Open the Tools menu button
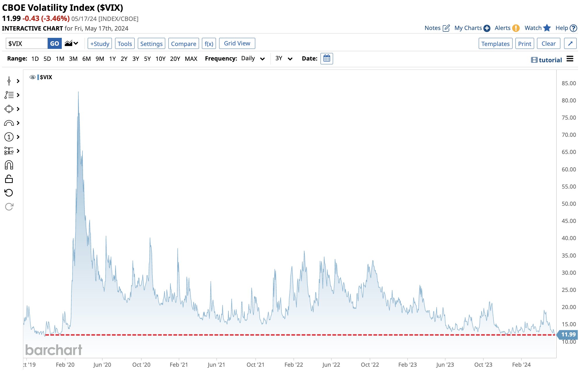The height and width of the screenshot is (376, 588). pyautogui.click(x=125, y=43)
